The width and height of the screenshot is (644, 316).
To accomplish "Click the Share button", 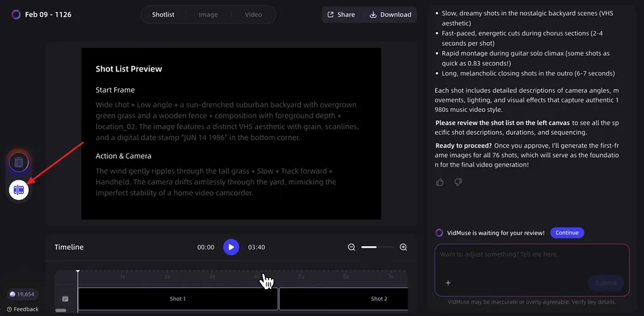I will coord(341,15).
